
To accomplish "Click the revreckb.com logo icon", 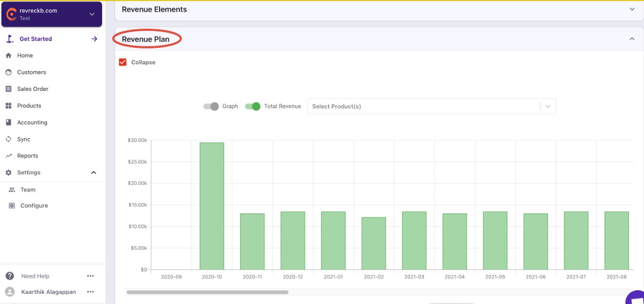I will [x=11, y=14].
